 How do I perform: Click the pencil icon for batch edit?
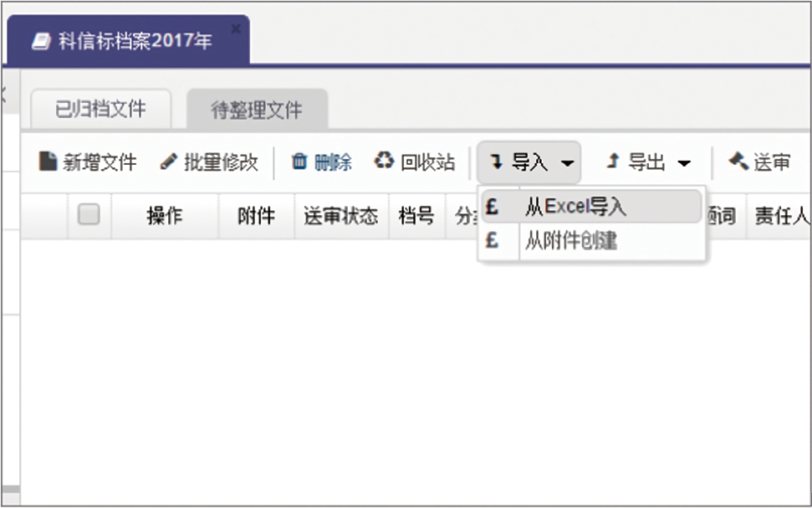pos(169,162)
